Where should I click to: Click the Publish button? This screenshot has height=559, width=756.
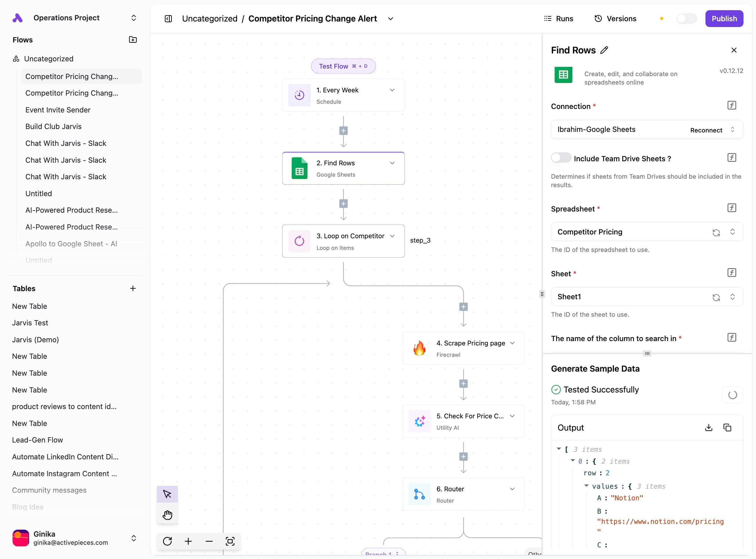724,19
